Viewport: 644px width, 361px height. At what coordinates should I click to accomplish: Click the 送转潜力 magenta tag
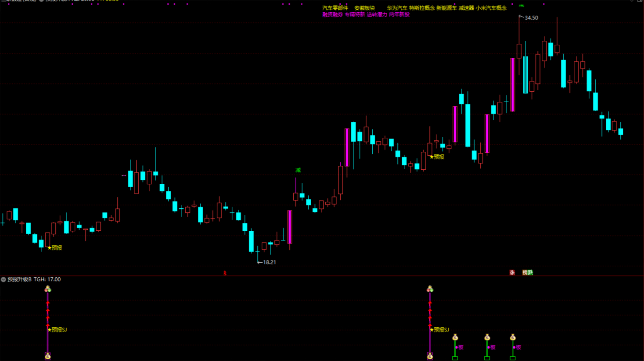point(377,14)
